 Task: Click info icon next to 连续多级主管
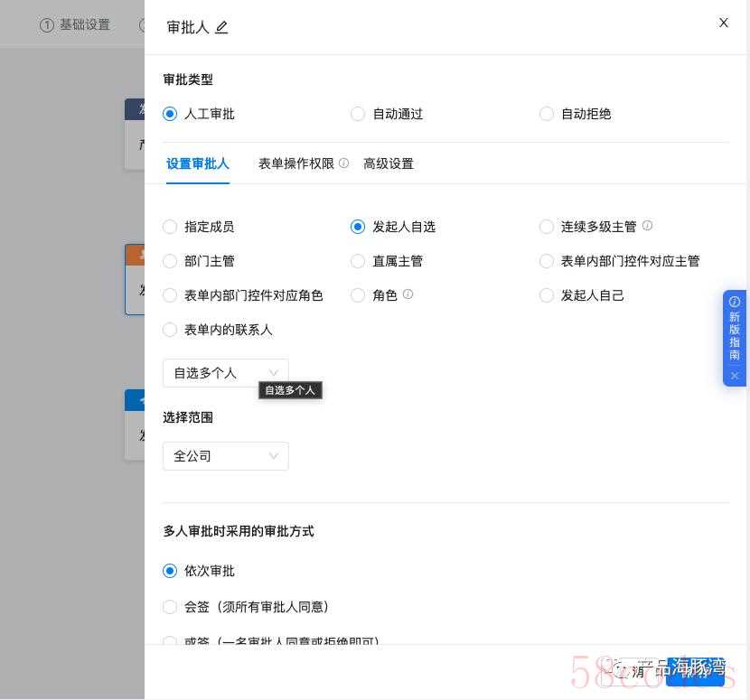pos(647,225)
